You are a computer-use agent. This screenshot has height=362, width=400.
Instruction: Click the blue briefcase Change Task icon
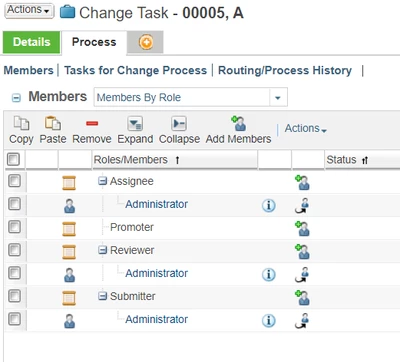[67, 12]
